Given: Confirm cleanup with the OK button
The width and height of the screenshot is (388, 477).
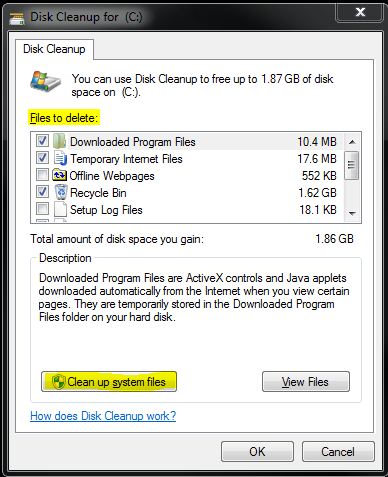Looking at the screenshot, I should (257, 452).
